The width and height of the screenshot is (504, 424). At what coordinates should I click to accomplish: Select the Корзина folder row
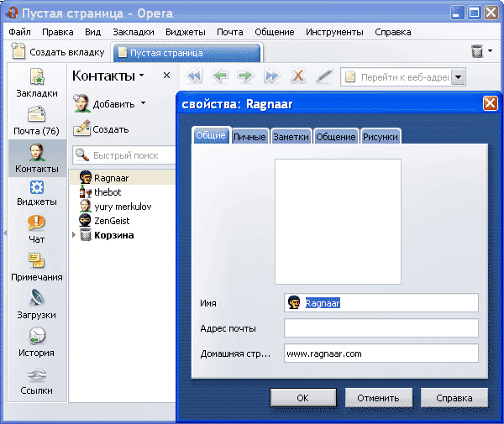click(122, 235)
